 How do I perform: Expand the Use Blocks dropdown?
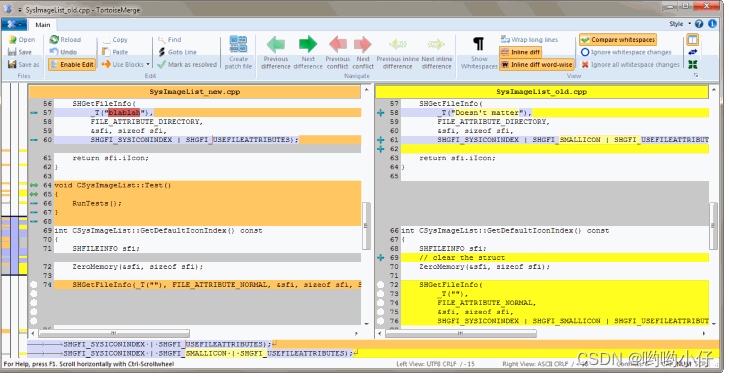[148, 65]
